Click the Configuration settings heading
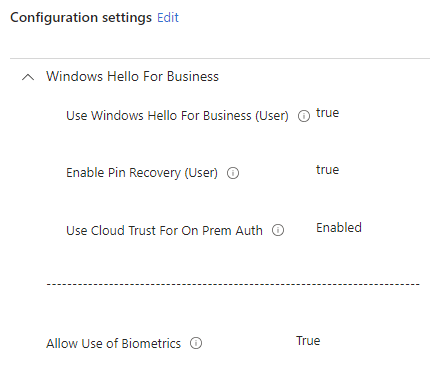The height and width of the screenshot is (375, 430). point(81,18)
